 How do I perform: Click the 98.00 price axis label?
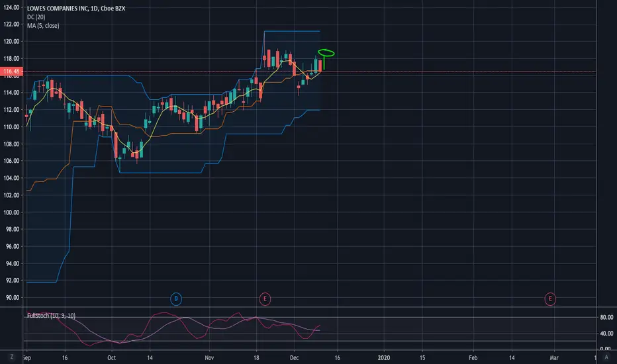tap(12, 229)
